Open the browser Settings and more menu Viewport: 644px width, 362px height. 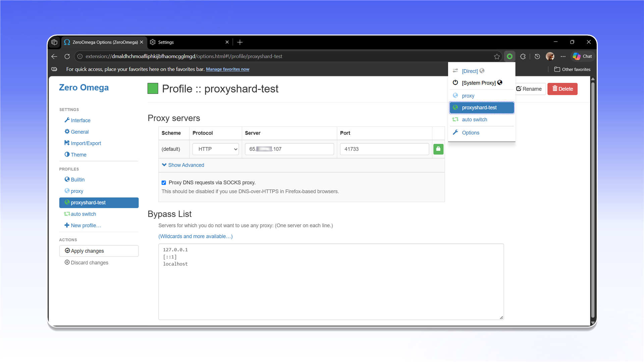coord(563,56)
